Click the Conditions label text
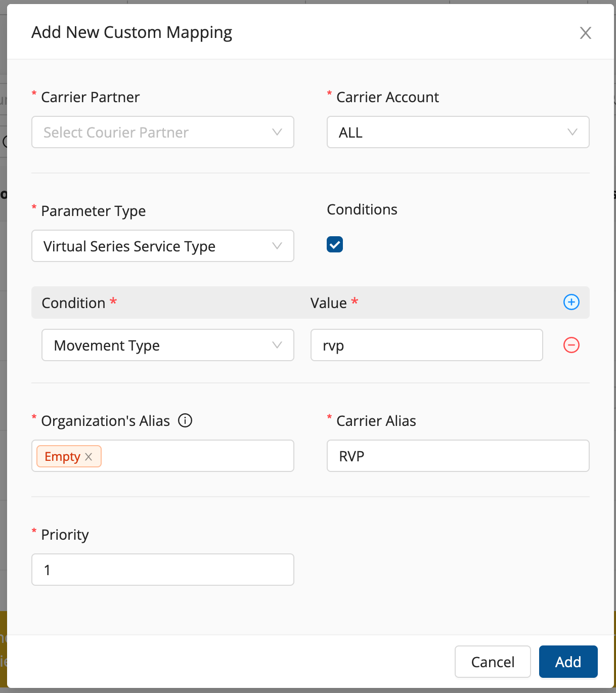Viewport: 616px width, 693px height. 362,209
